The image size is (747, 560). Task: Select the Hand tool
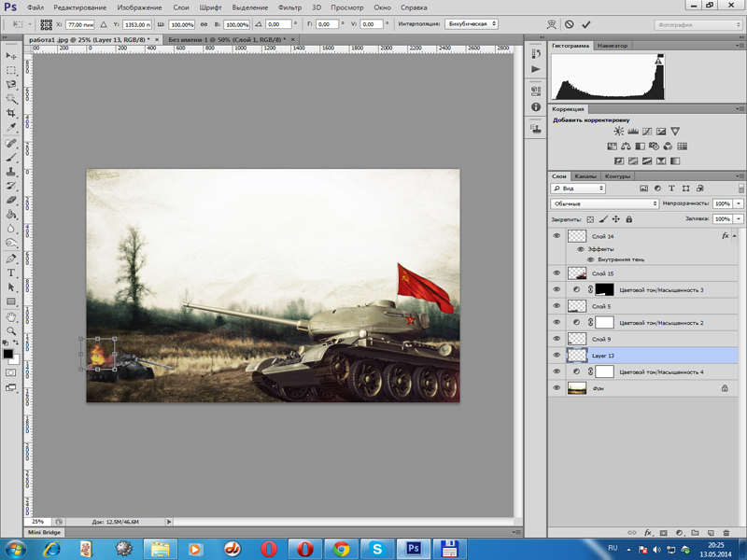[12, 316]
